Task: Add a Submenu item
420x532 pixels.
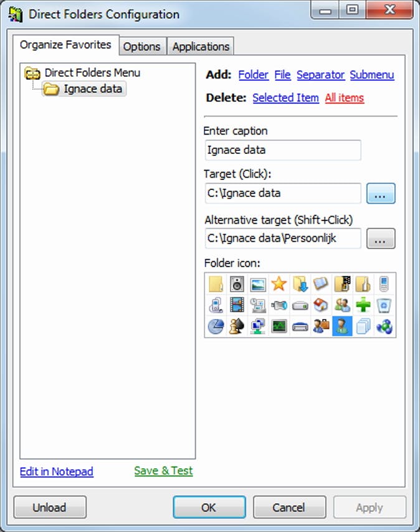Action: click(372, 75)
